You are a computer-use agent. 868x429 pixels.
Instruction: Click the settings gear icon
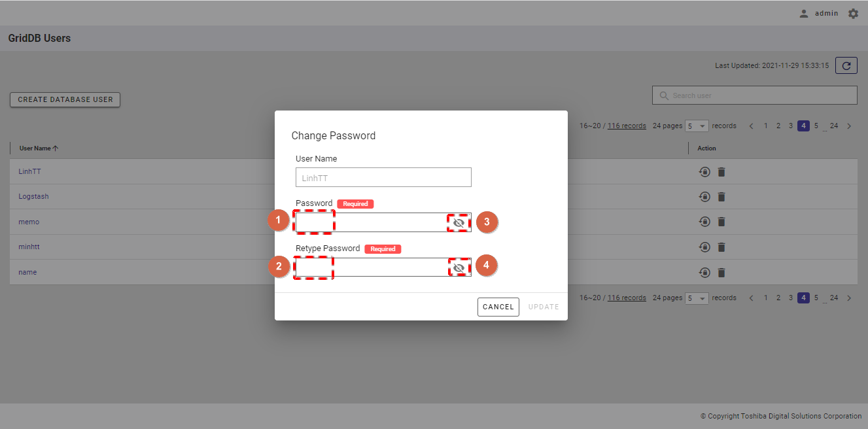(x=853, y=13)
